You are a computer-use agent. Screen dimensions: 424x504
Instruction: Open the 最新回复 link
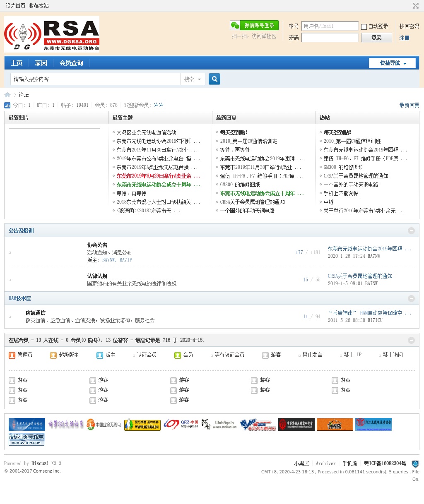pyautogui.click(x=409, y=105)
